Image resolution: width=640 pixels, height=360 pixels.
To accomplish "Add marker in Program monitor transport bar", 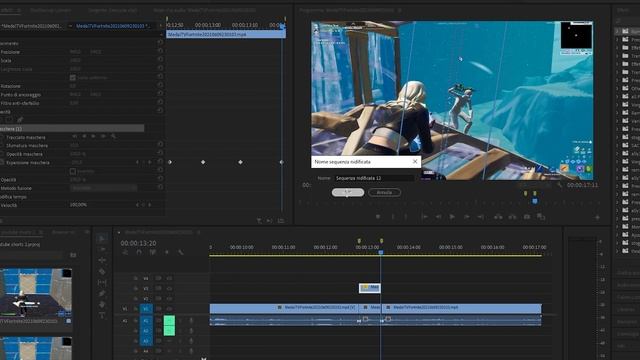I will click(x=378, y=217).
